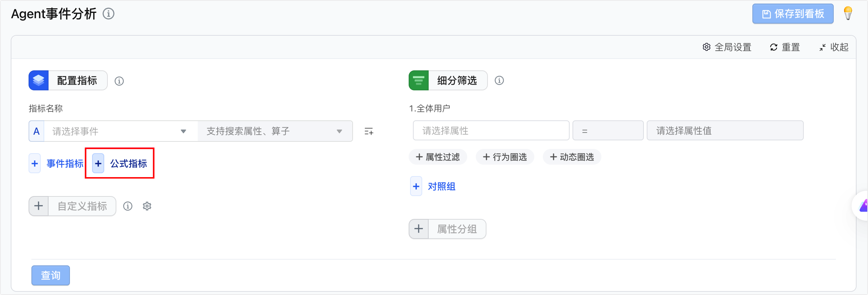Open the floating assistant icon at right edge
This screenshot has height=295, width=868.
[x=861, y=206]
